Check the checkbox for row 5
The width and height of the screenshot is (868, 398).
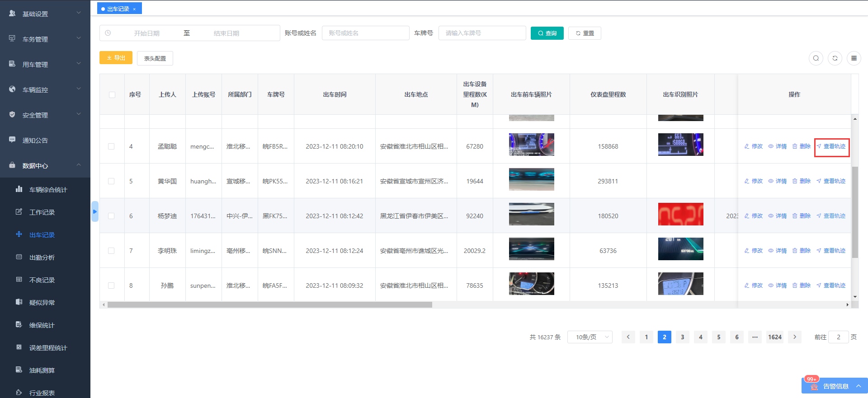(111, 181)
